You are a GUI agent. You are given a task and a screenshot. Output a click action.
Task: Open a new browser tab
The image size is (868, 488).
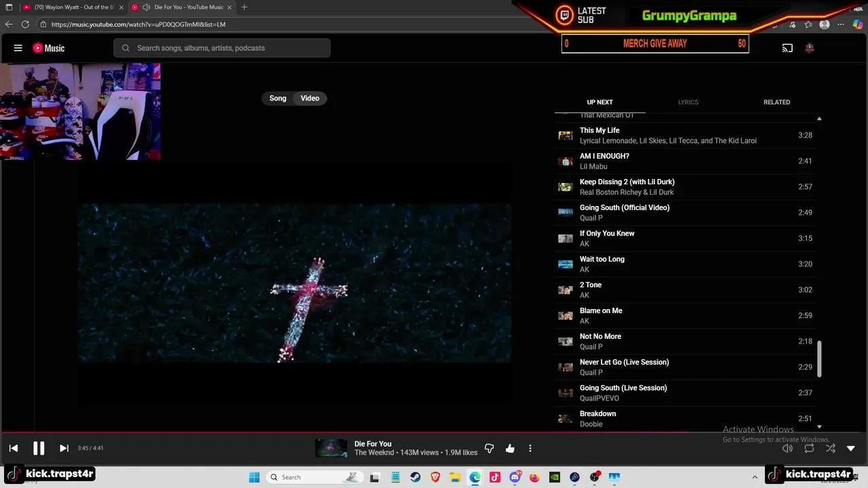tap(244, 7)
